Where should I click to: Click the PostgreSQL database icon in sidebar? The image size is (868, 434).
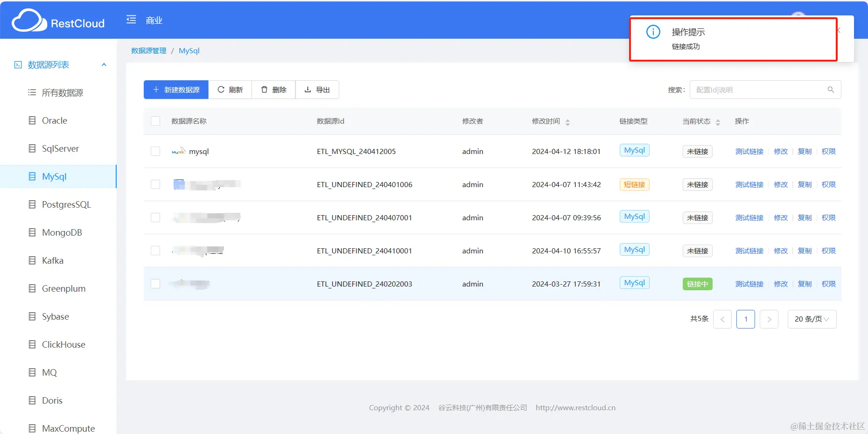click(x=32, y=204)
